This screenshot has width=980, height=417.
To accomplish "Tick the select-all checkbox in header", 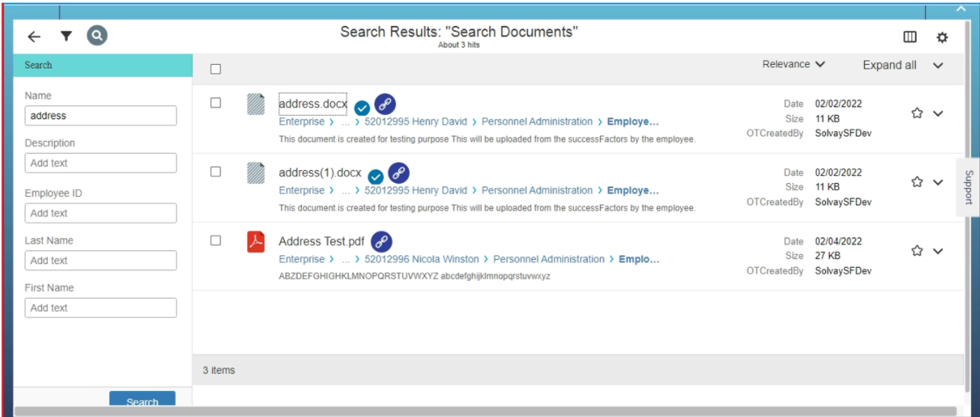I will 216,69.
